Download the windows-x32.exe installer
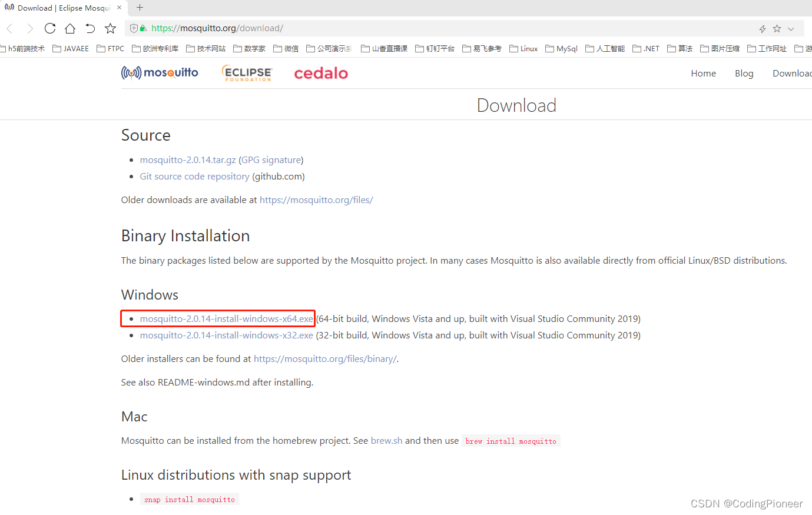 [227, 335]
